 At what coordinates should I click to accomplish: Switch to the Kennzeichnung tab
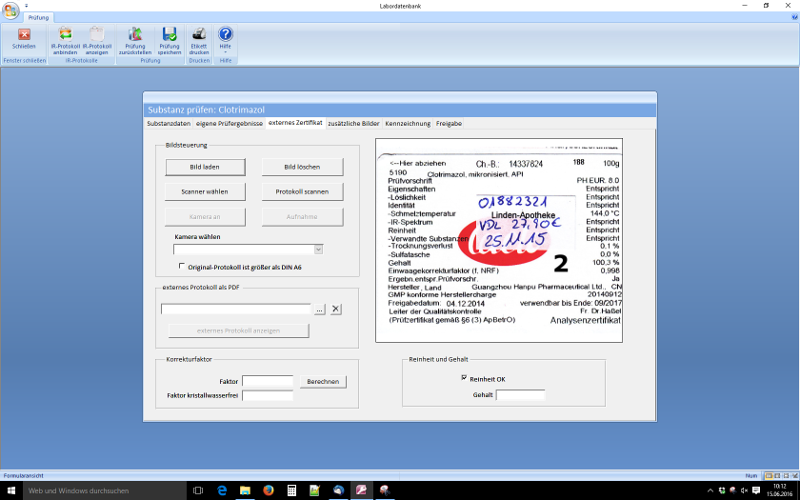pos(407,123)
